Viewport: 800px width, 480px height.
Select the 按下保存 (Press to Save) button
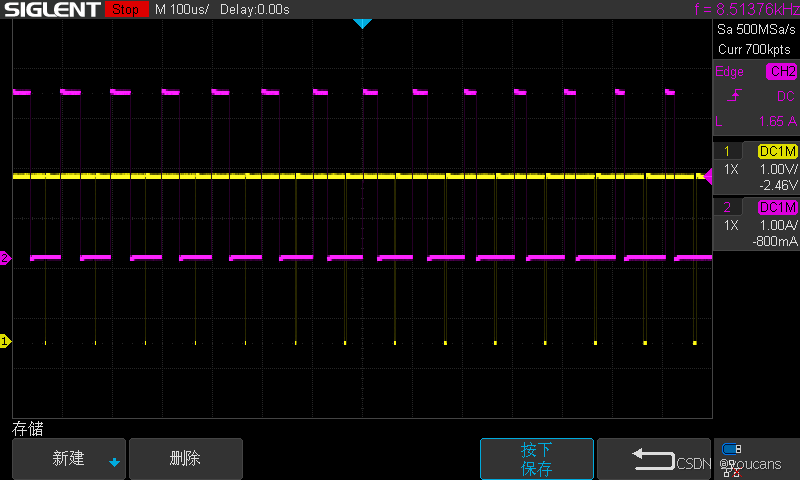coord(537,459)
